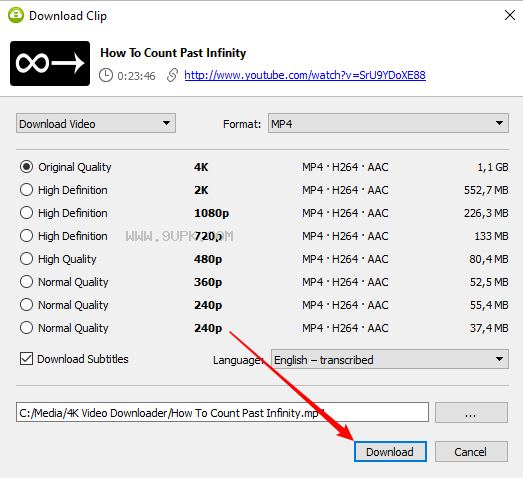Click the green 4K Downloader app icon
Image resolution: width=523 pixels, height=478 pixels.
pos(16,15)
